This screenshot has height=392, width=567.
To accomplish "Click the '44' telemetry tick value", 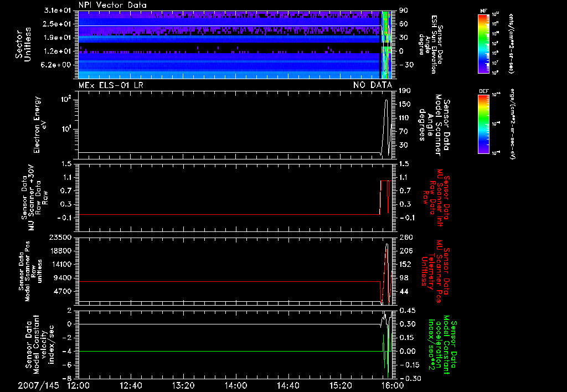I will pyautogui.click(x=403, y=291).
